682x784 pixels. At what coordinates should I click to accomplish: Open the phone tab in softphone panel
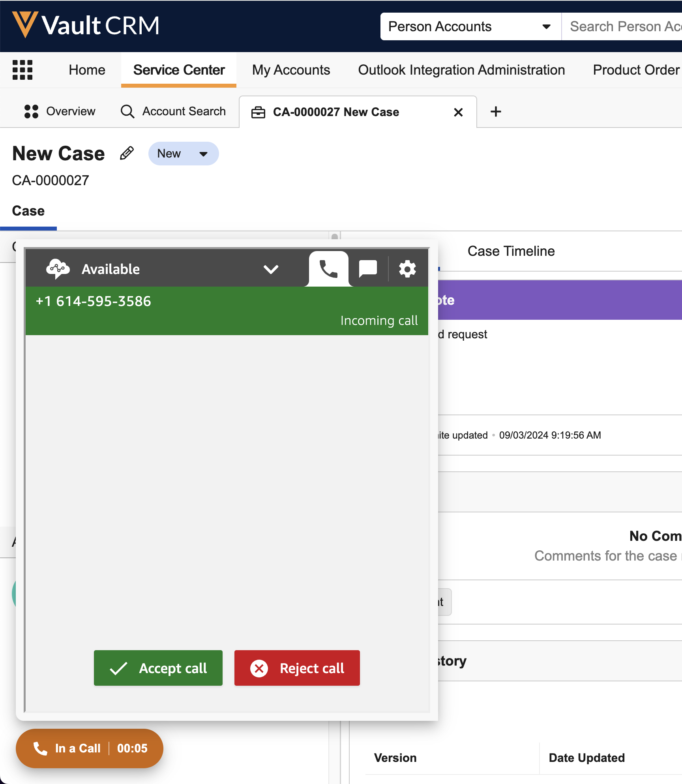[328, 269]
